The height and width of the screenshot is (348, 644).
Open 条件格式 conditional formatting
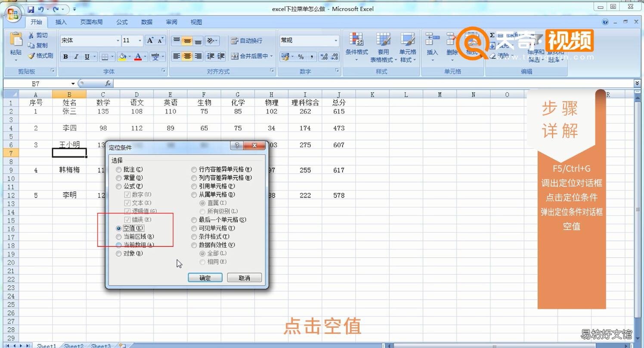coord(356,47)
